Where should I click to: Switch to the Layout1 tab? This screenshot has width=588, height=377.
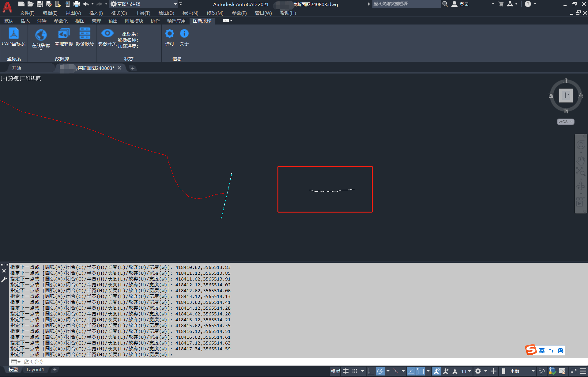pyautogui.click(x=35, y=370)
